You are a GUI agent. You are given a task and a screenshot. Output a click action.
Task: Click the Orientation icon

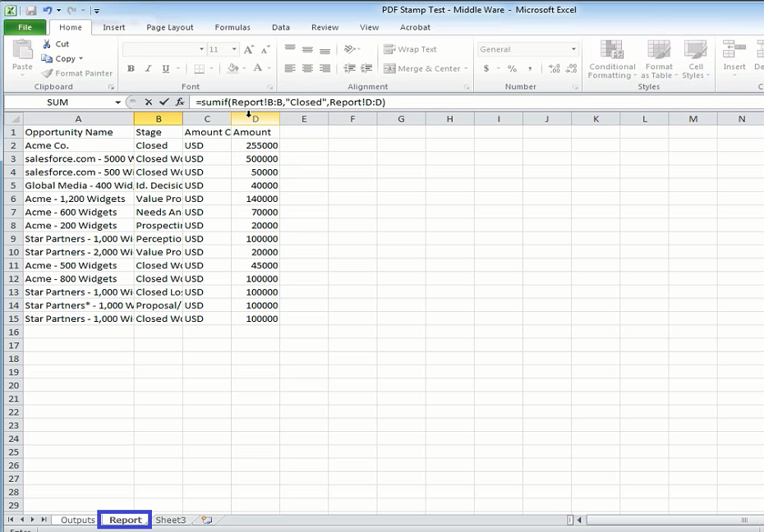349,49
